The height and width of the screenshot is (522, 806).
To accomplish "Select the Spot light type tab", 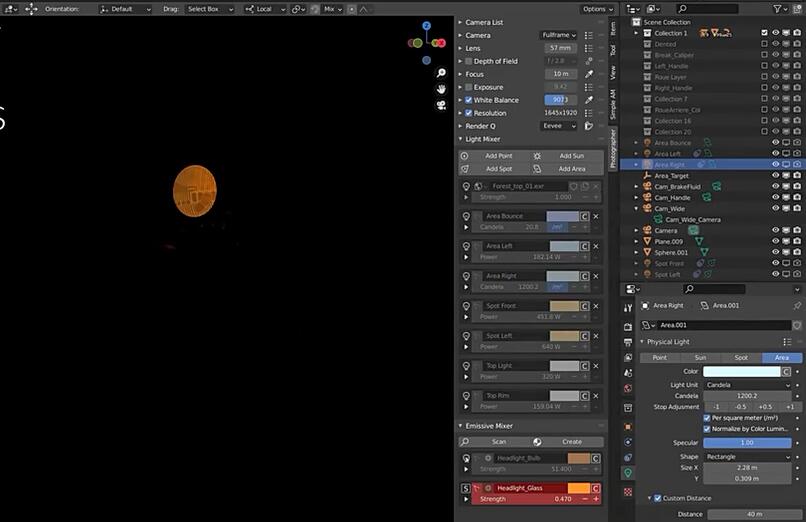I will pyautogui.click(x=741, y=357).
